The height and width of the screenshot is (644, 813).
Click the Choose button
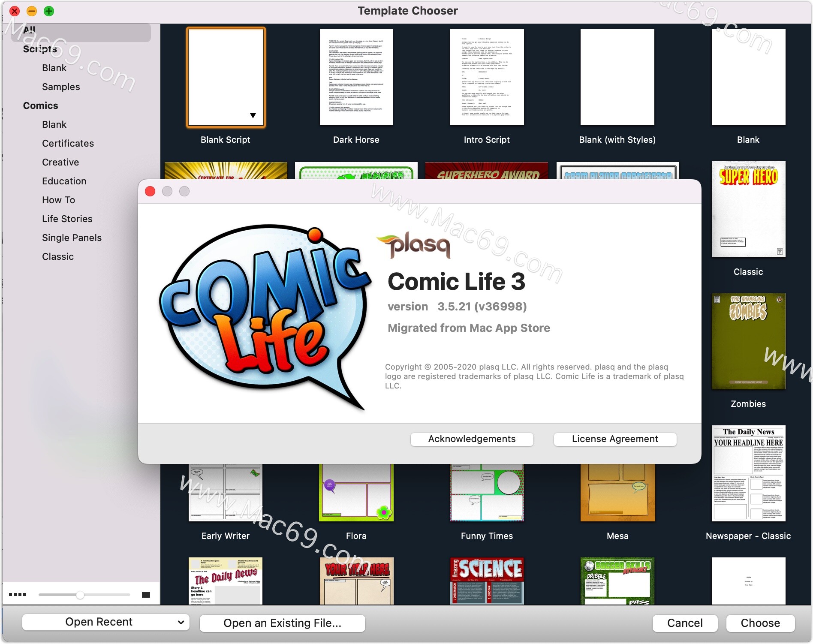[x=761, y=623]
